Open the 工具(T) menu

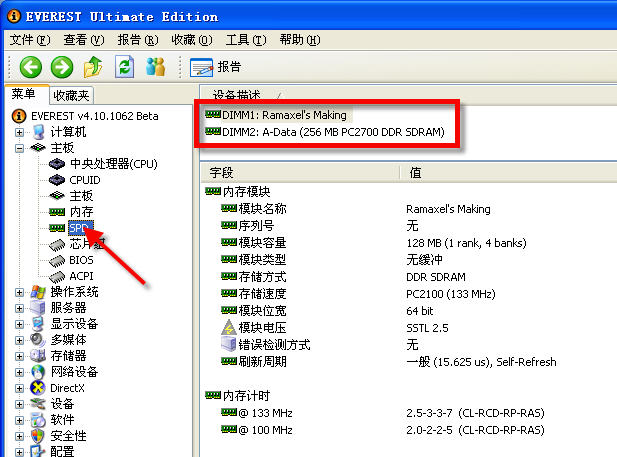coord(246,40)
